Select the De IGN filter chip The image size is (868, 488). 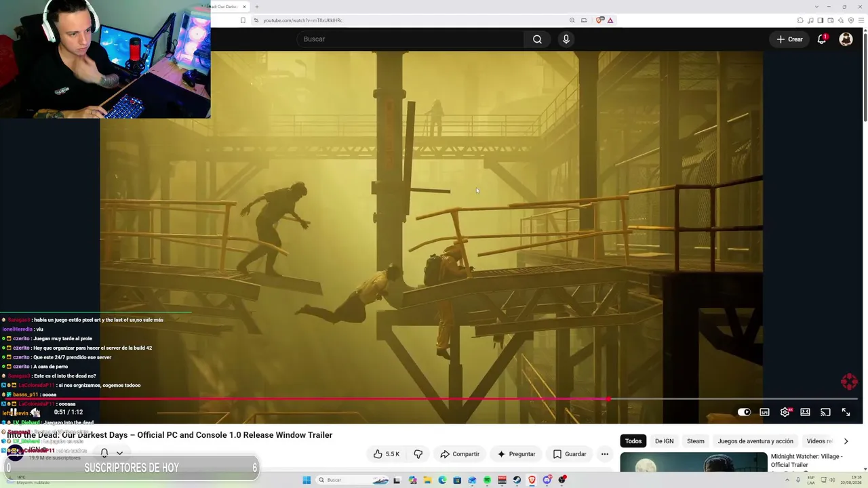pos(664,441)
